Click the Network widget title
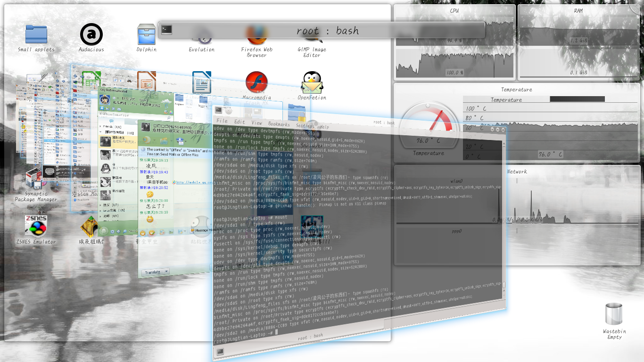Viewport: 644px width, 362px height. click(517, 172)
